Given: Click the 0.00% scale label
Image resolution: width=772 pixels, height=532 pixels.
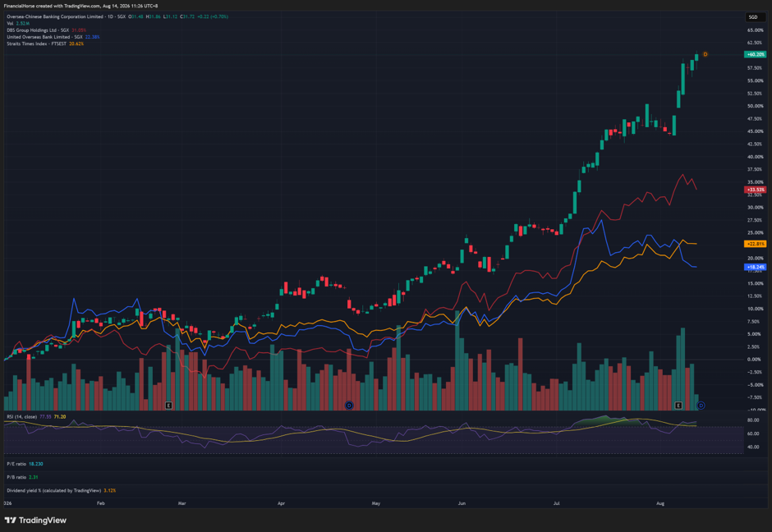Looking at the screenshot, I should click(754, 360).
